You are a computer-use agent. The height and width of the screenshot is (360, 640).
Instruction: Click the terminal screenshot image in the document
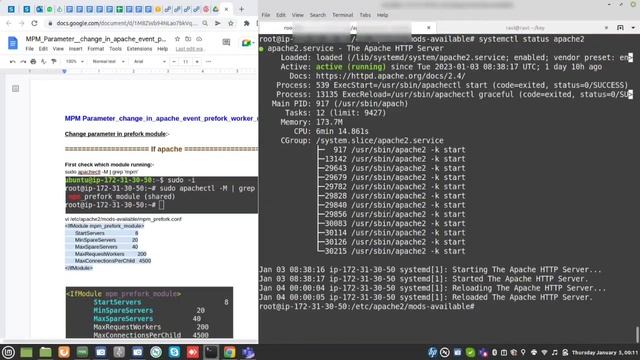click(162, 195)
